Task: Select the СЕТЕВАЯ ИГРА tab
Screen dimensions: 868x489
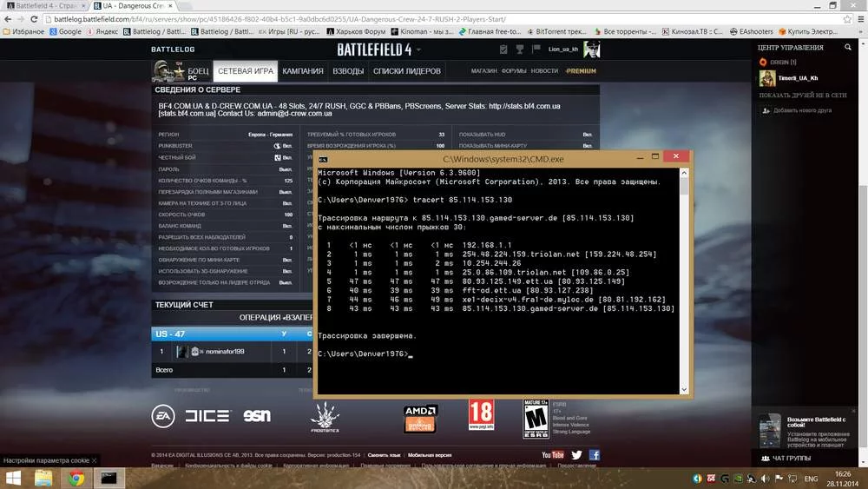Action: click(x=246, y=71)
